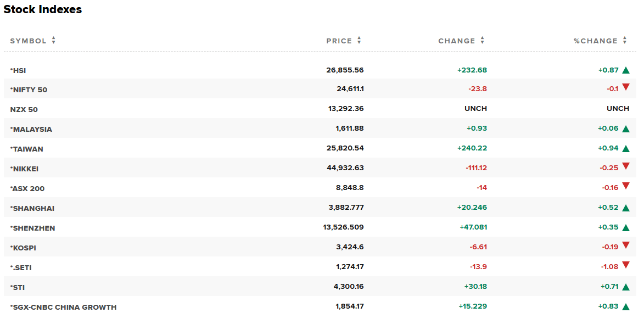Open the NZX 50 index link
The image size is (644, 324).
point(24,109)
